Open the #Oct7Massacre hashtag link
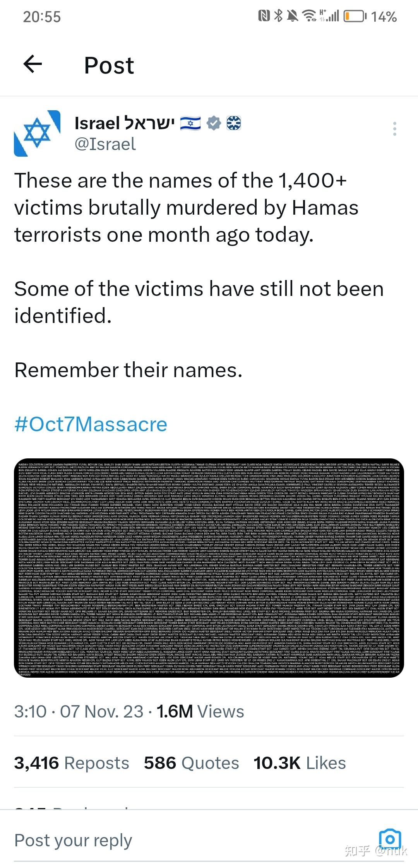Viewport: 418px width, 868px height. (91, 424)
